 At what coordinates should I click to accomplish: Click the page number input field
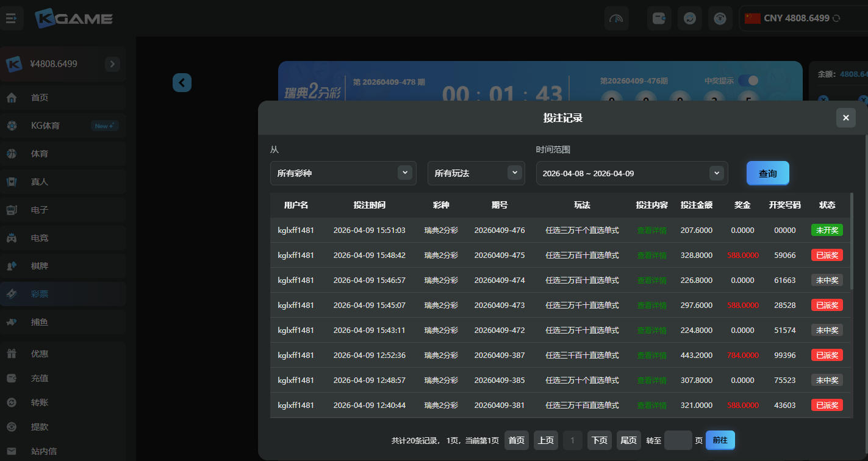tap(678, 440)
